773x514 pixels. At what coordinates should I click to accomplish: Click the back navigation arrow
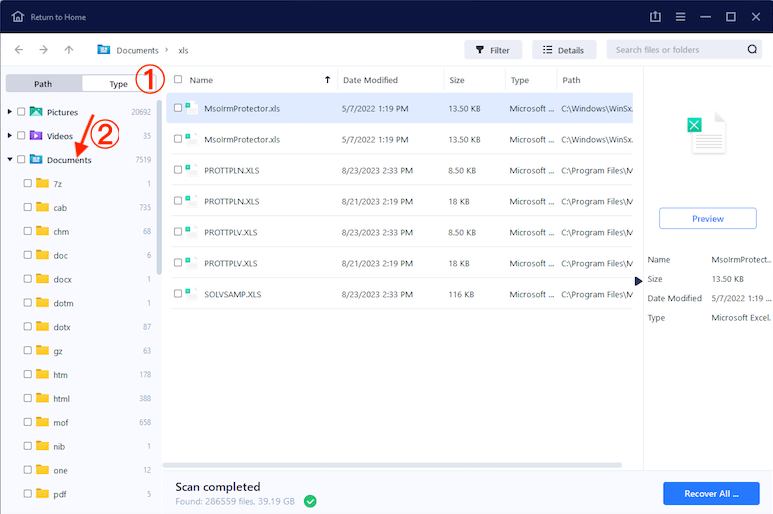tap(18, 50)
